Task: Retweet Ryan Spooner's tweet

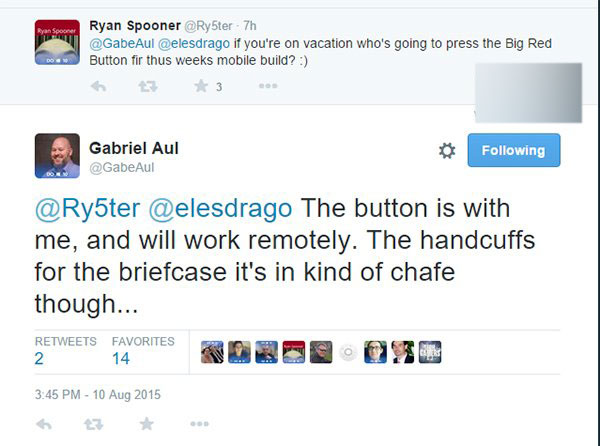Action: 146,87
